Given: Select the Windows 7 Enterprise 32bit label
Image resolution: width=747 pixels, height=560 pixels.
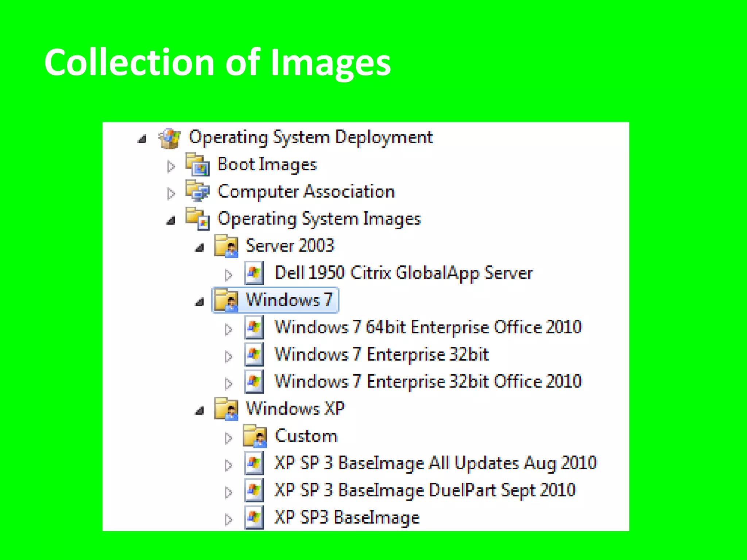Looking at the screenshot, I should tap(382, 354).
